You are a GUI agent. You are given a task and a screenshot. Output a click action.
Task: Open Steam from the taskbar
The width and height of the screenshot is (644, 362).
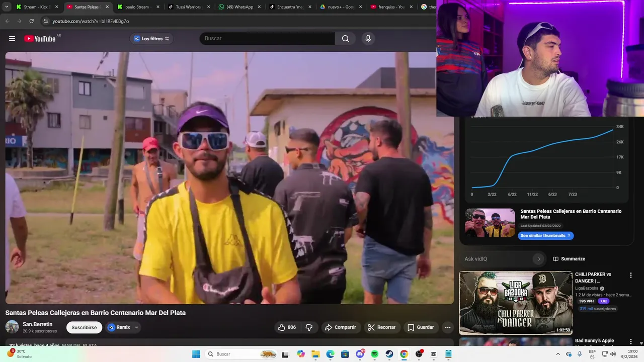tap(389, 354)
